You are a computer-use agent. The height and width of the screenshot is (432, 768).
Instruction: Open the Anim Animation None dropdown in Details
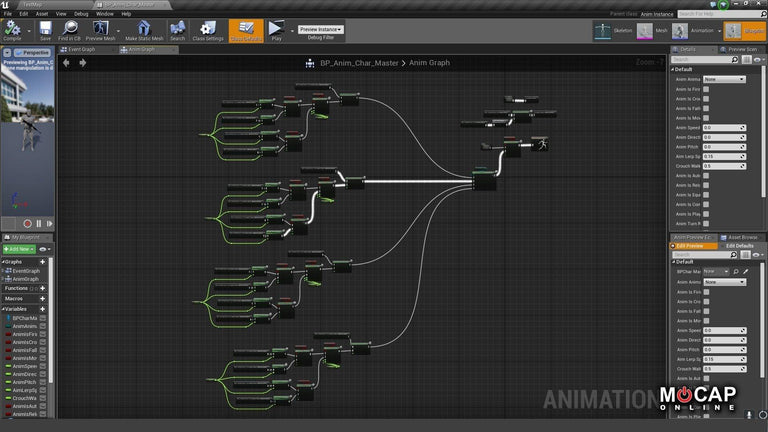[x=724, y=79]
